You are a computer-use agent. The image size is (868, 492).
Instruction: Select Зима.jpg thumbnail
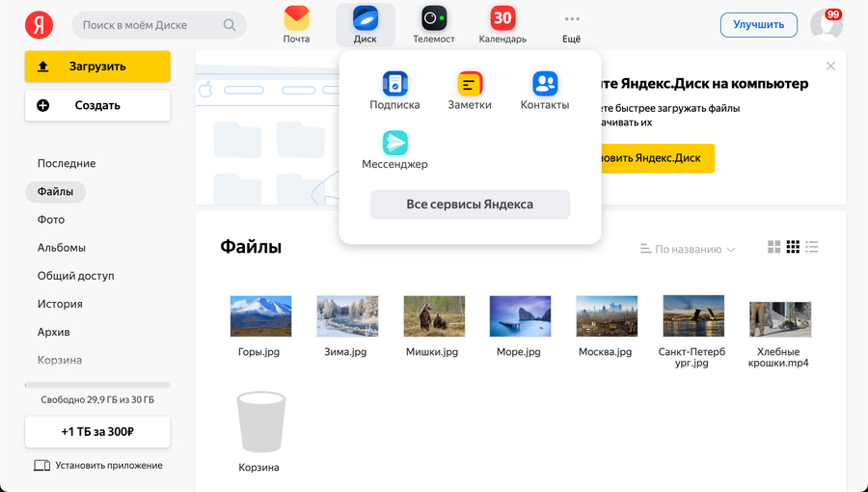tap(347, 316)
